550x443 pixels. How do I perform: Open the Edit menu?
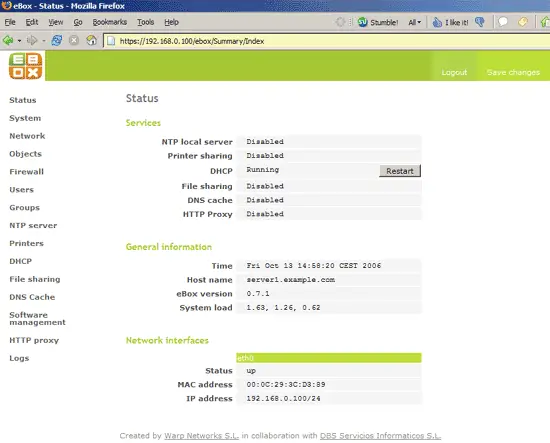(32, 22)
